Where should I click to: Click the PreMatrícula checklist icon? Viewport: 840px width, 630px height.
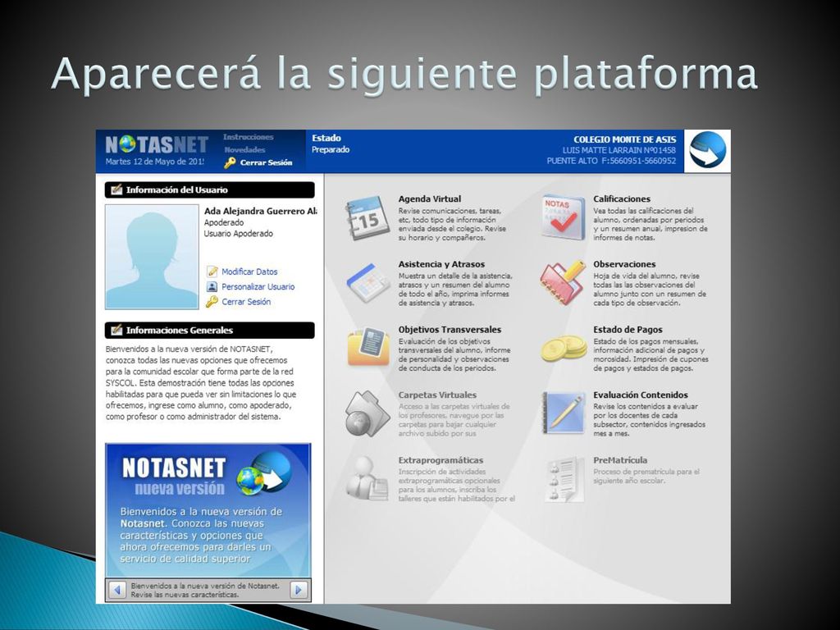tap(564, 479)
